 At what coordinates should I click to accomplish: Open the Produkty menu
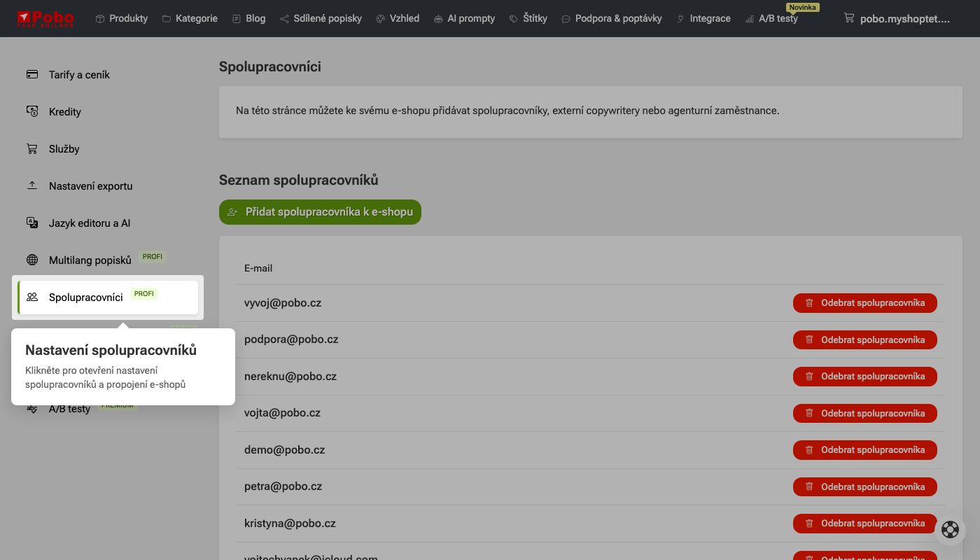point(121,18)
